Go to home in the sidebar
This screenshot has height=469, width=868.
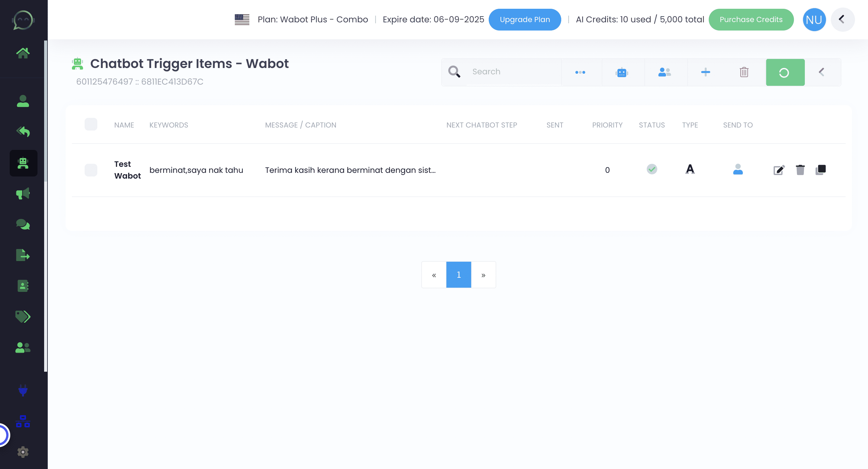coord(23,53)
